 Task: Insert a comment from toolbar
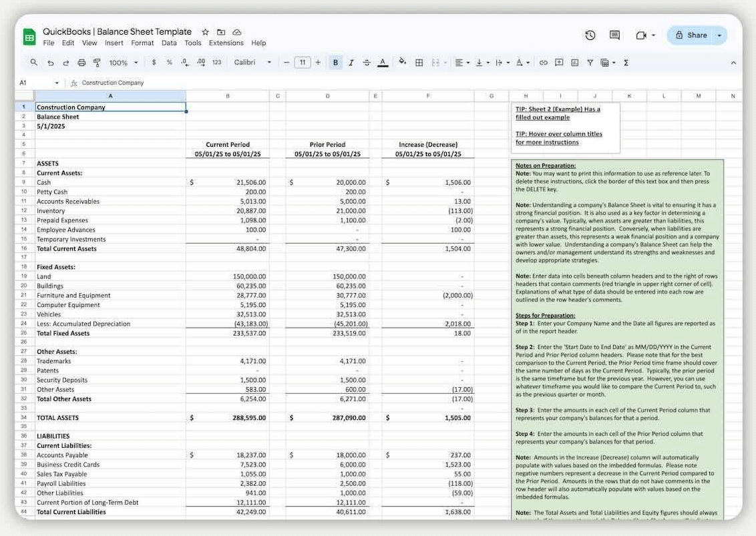point(559,62)
